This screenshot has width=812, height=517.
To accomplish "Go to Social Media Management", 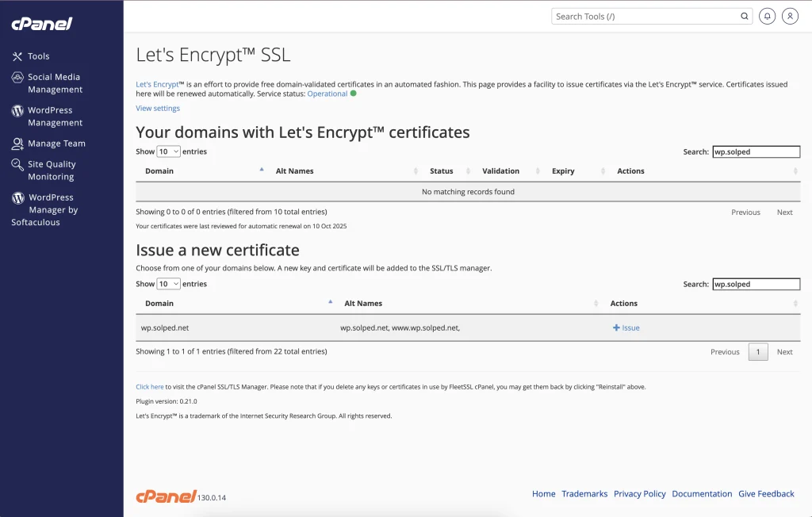I will 55,83.
